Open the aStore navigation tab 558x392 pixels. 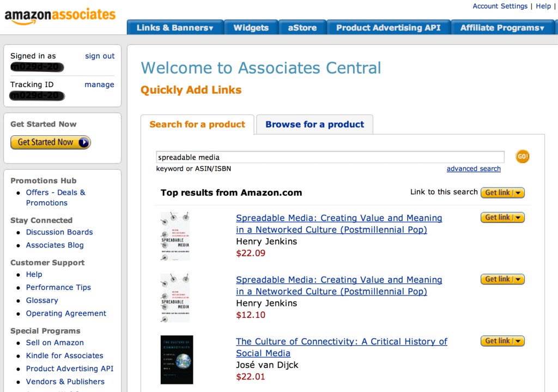[x=302, y=28]
